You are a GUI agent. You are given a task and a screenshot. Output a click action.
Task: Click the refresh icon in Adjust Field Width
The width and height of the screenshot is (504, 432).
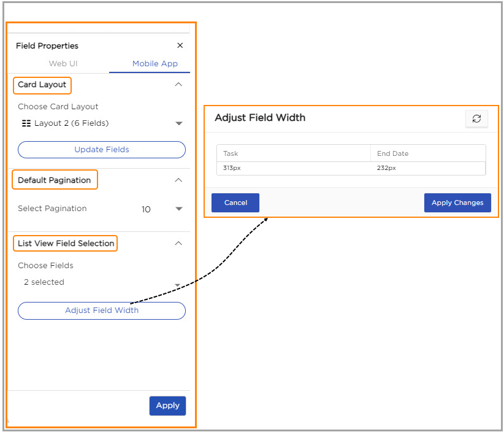pyautogui.click(x=476, y=119)
